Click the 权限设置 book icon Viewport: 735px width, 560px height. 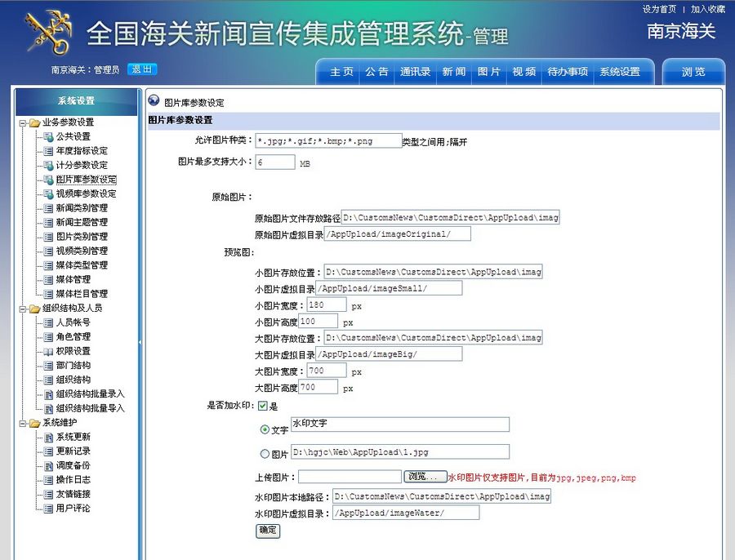pos(48,352)
